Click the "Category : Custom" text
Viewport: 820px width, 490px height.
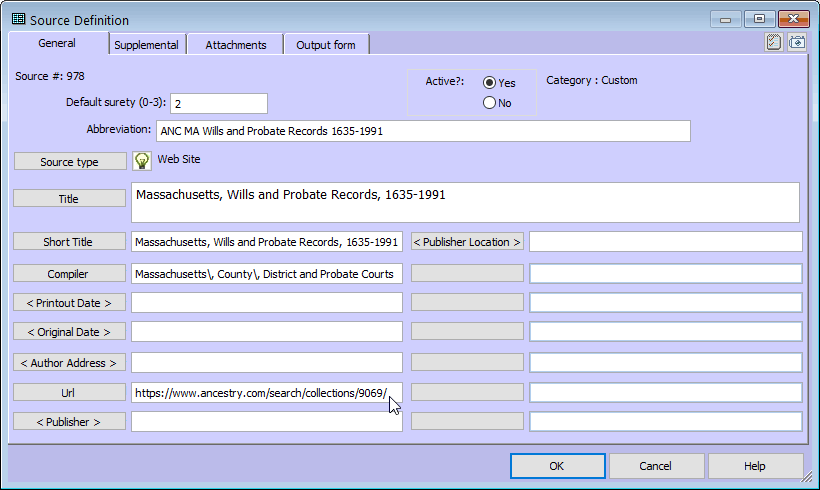[591, 81]
